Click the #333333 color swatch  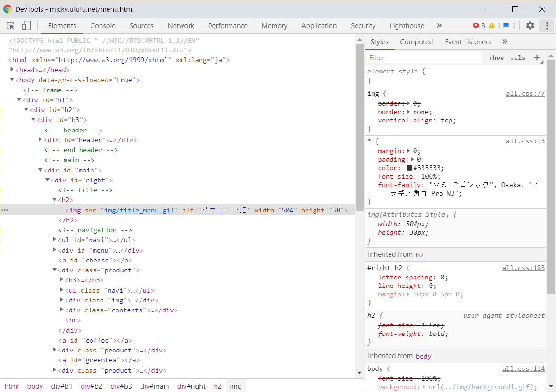pyautogui.click(x=409, y=168)
